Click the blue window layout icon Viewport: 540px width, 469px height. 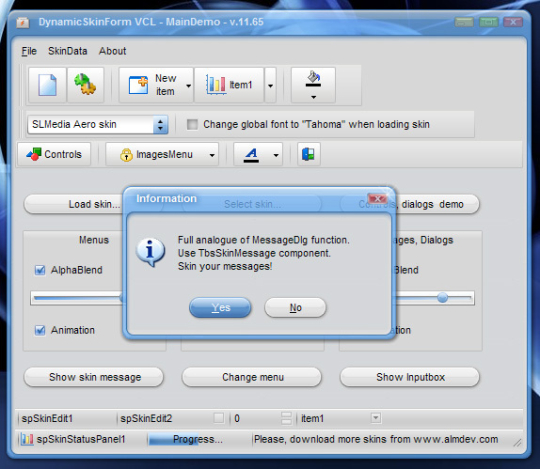click(x=308, y=154)
